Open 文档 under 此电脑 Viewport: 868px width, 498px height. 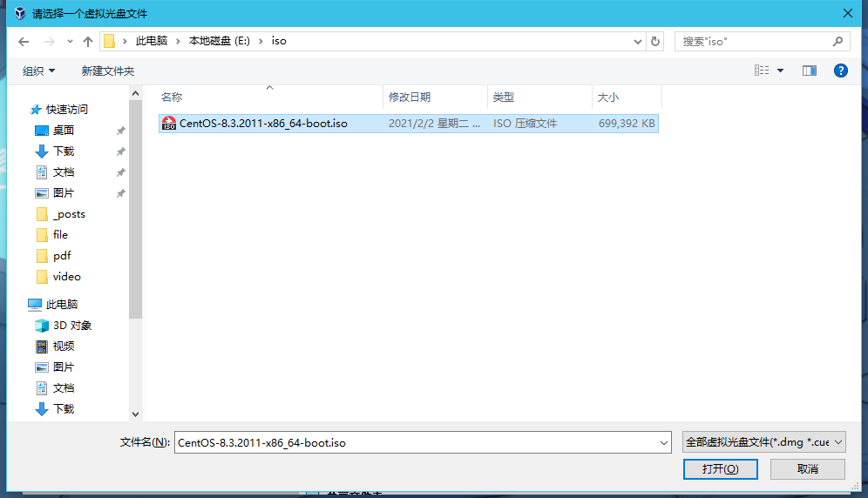pyautogui.click(x=64, y=388)
